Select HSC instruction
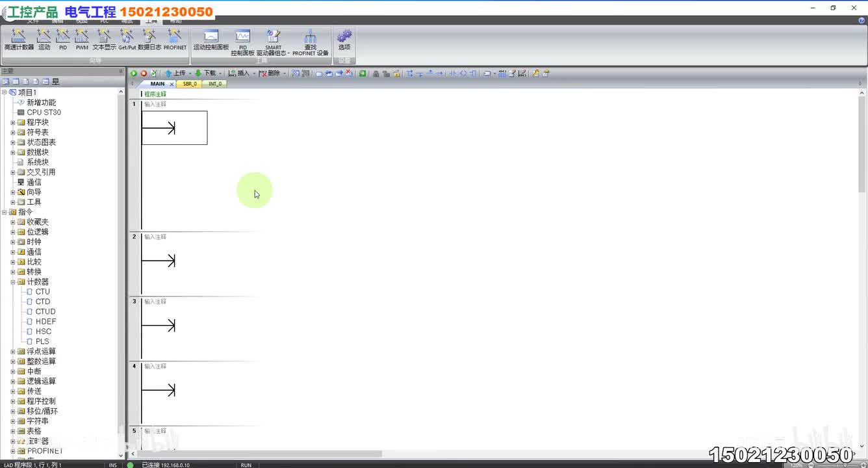The height and width of the screenshot is (468, 868). [x=44, y=331]
